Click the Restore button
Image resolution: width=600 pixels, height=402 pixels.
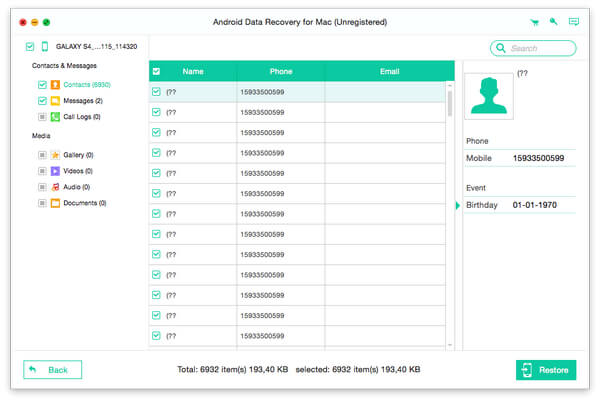tap(546, 370)
